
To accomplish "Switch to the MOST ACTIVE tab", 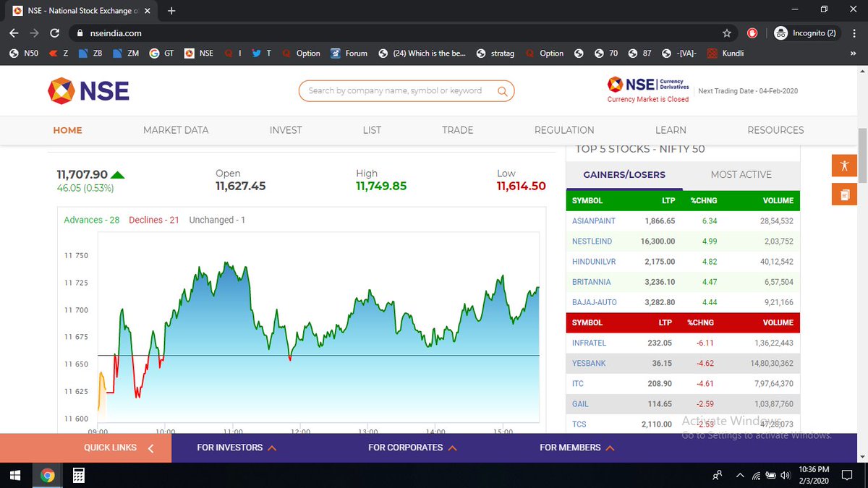I will [741, 175].
